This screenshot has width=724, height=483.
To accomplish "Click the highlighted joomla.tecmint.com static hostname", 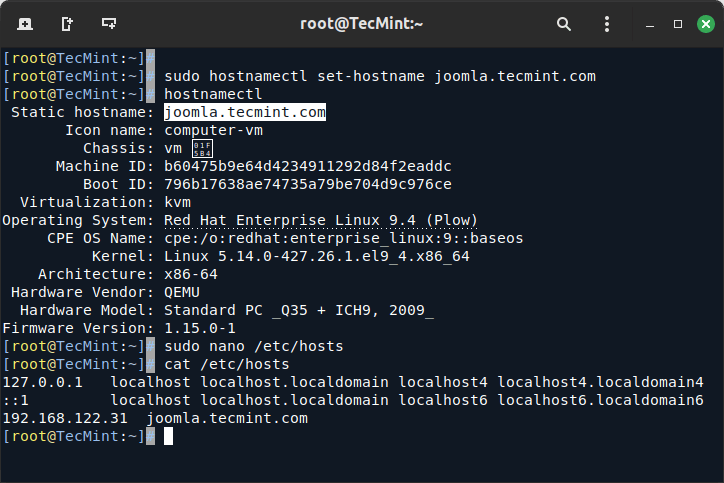I will click(x=245, y=112).
